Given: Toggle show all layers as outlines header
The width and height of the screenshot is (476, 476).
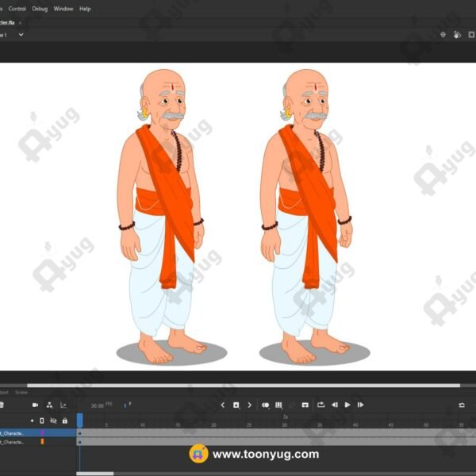Looking at the screenshot, I should pos(42,420).
